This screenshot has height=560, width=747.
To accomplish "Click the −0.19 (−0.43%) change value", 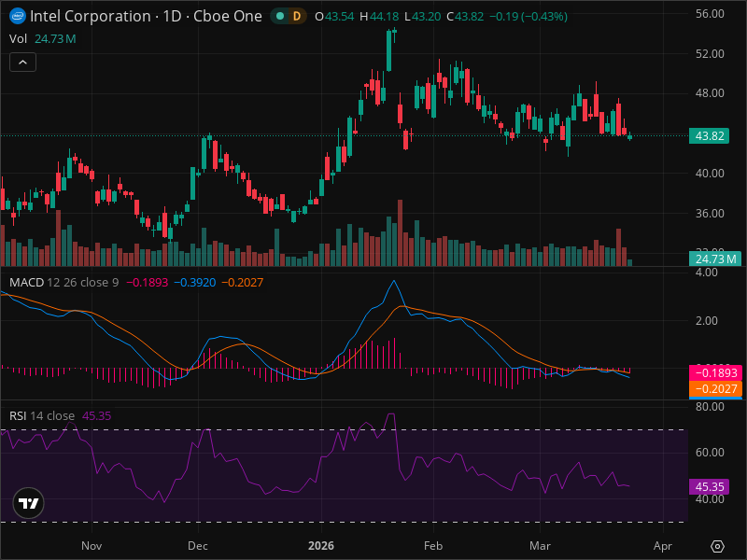I will (x=529, y=17).
